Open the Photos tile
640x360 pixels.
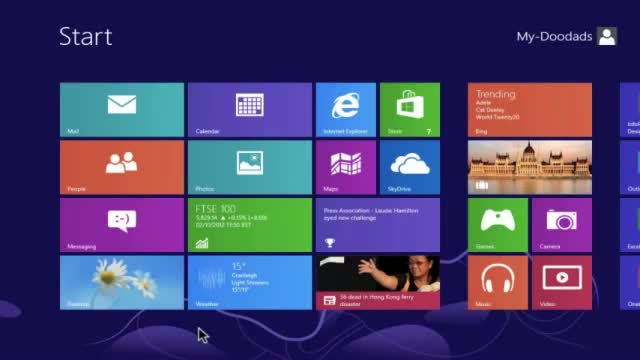pos(250,167)
